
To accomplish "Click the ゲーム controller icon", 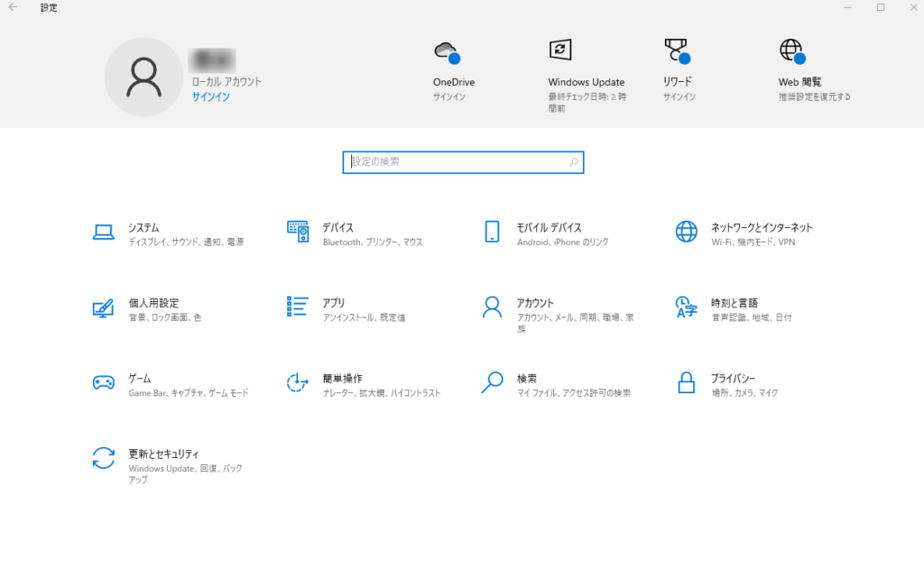I will [104, 383].
